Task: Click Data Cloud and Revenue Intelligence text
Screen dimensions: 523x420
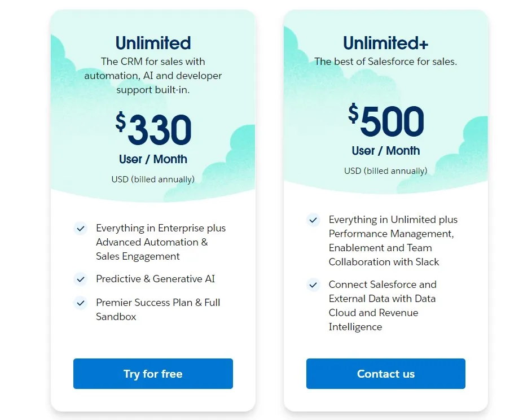Action: (383, 313)
